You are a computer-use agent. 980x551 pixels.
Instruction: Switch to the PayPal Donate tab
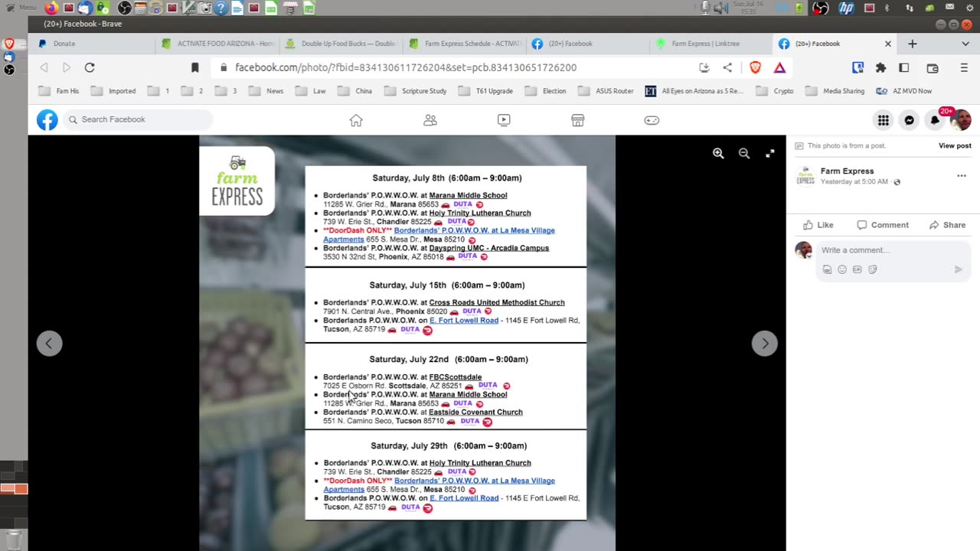(x=92, y=44)
